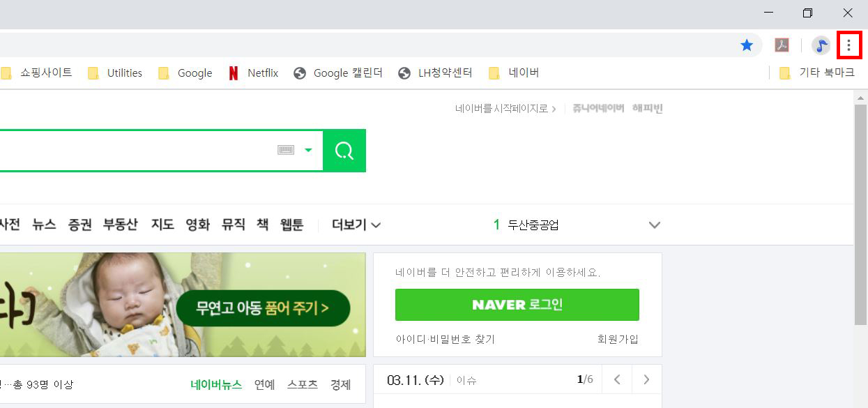Viewport: 868px width, 408px height.
Task: Click the page vertical scrollbar thumb
Action: click(861, 214)
